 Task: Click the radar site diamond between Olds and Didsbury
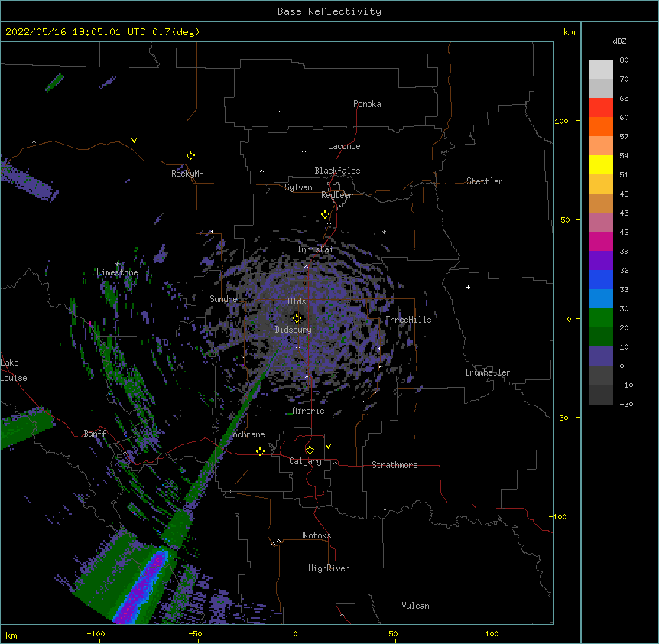point(297,319)
